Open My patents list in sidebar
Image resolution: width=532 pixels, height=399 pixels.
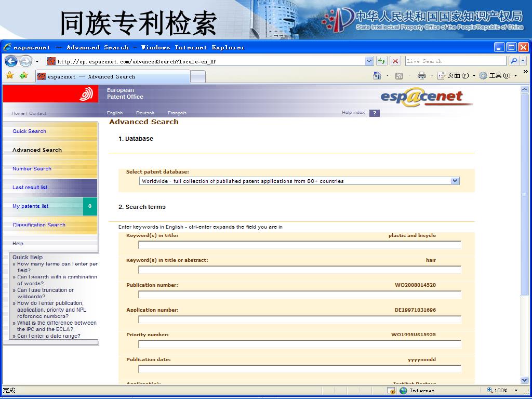[31, 206]
